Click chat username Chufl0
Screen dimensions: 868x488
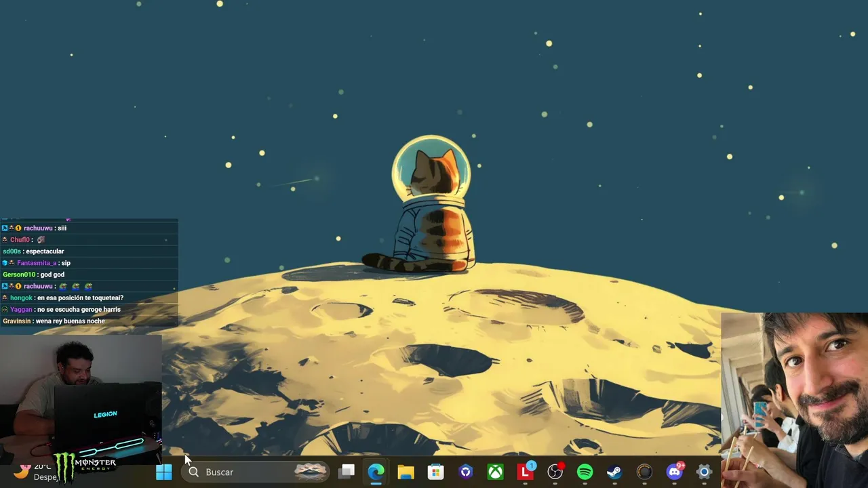pos(20,240)
